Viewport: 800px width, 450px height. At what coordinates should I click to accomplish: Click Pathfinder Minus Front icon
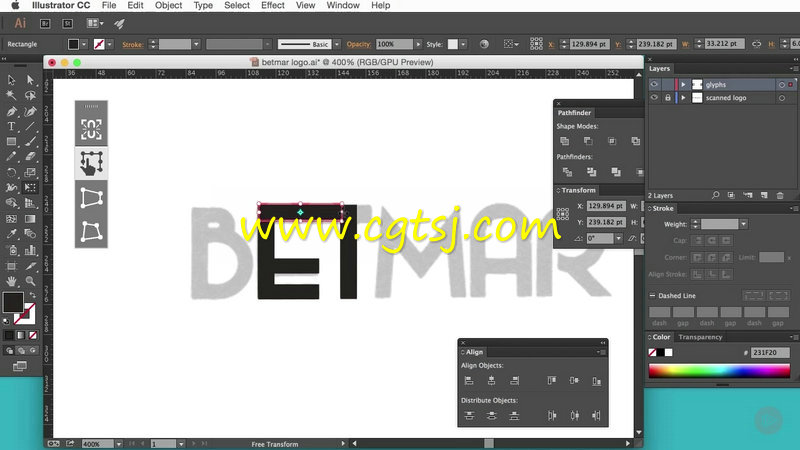click(588, 141)
